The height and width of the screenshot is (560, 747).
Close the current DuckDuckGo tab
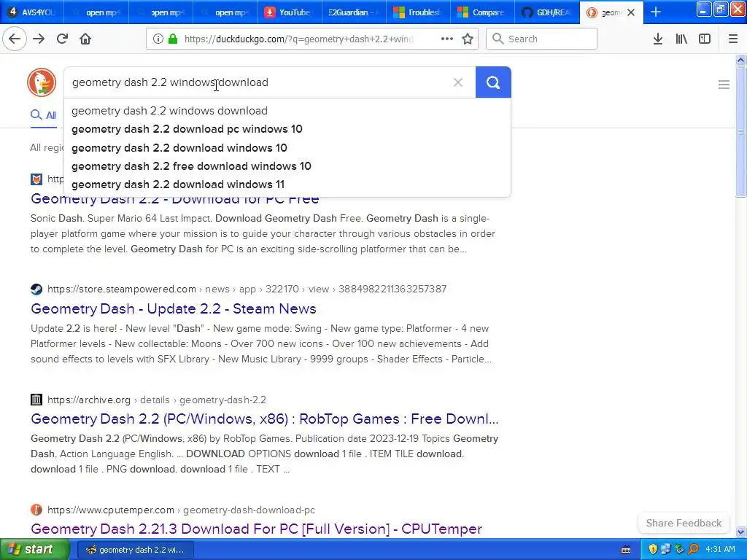(x=631, y=12)
